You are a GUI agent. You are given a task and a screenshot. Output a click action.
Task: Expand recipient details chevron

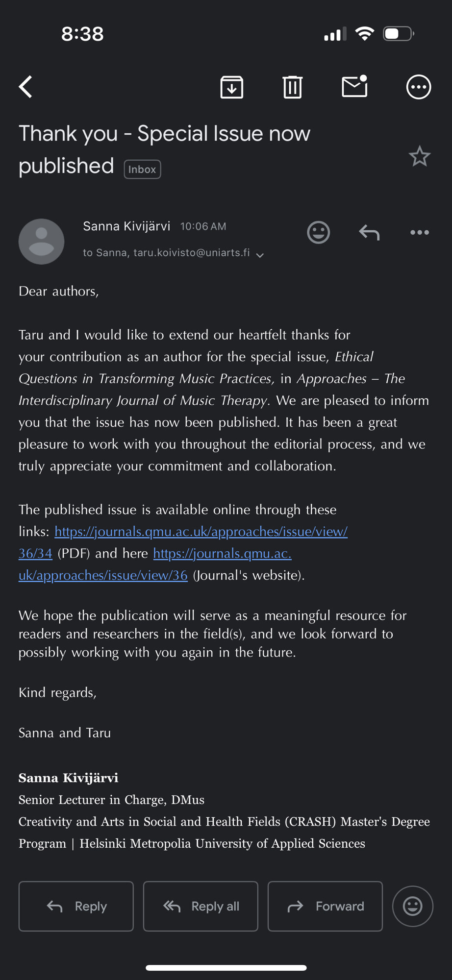[260, 255]
